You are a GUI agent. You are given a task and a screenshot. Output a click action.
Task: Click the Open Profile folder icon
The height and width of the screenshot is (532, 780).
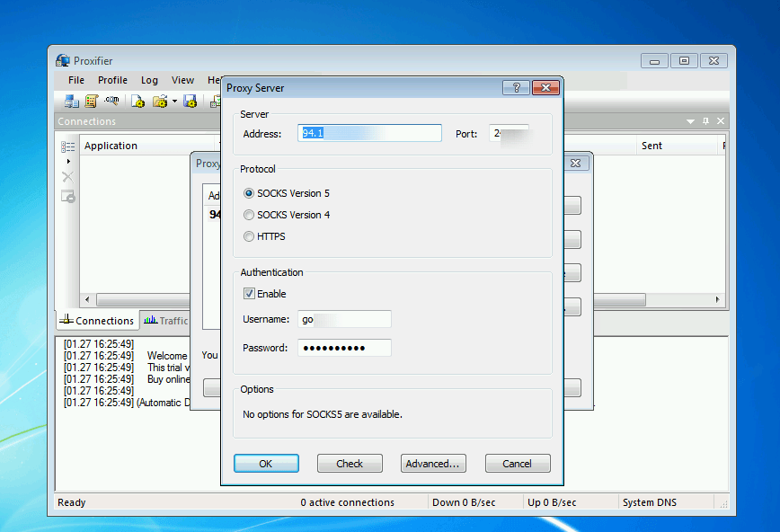(x=160, y=102)
